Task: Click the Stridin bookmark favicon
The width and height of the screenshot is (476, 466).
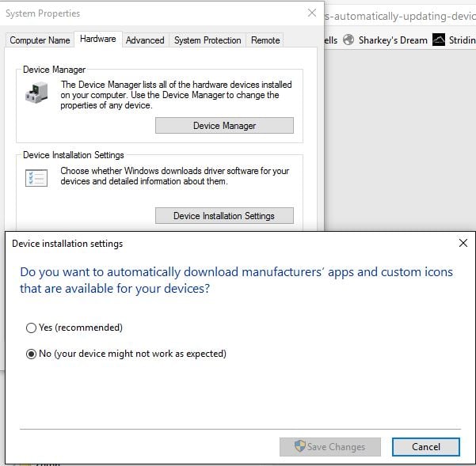Action: tap(439, 40)
